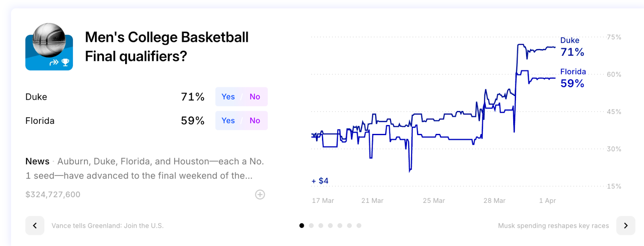Open the Vance tells Greenland headline
The width and height of the screenshot is (644, 246).
coord(107,226)
